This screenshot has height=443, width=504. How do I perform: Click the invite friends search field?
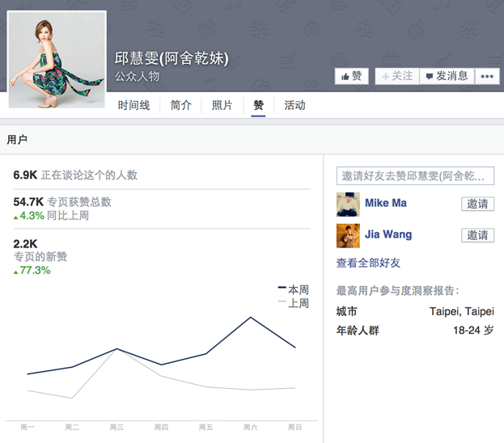coord(415,175)
